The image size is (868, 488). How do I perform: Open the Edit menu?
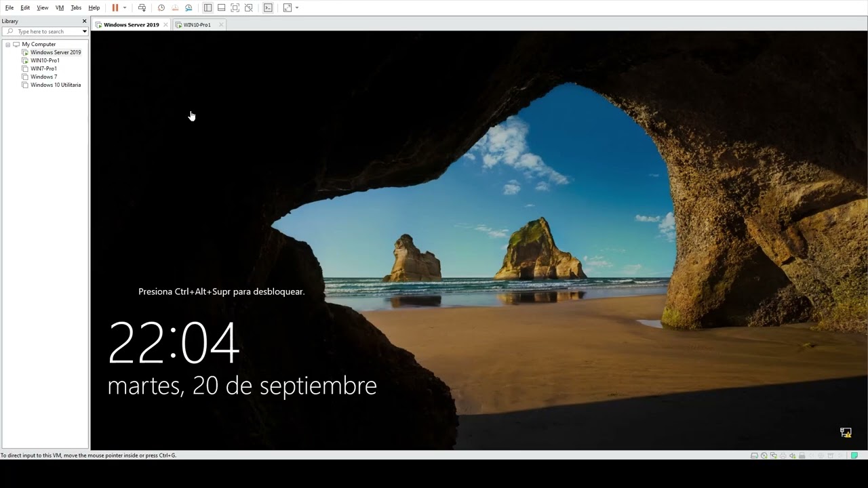tap(25, 7)
